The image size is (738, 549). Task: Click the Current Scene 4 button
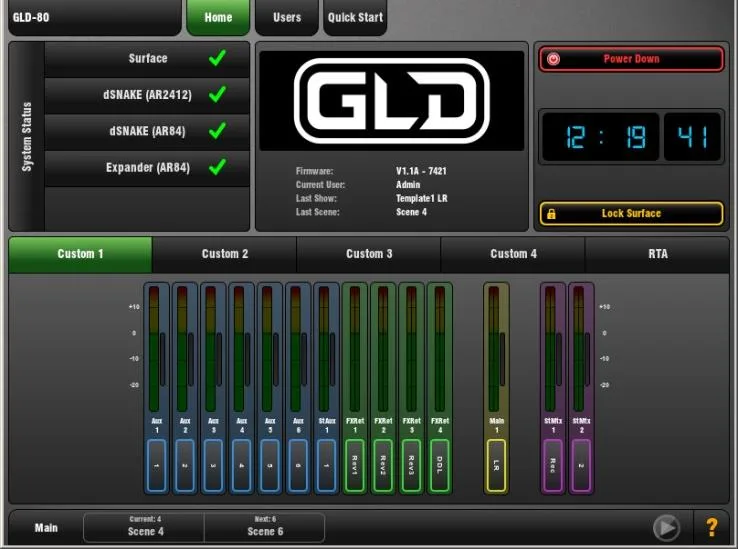click(145, 527)
